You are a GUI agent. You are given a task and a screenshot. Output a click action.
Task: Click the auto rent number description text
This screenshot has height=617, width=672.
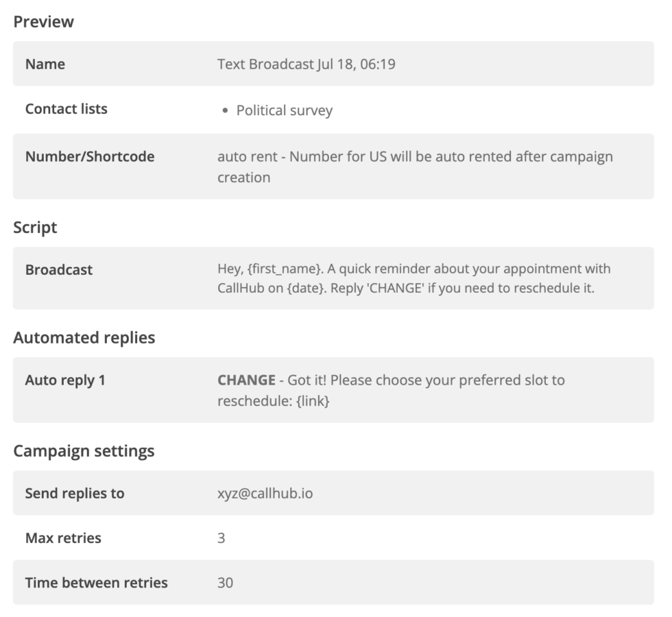click(x=415, y=167)
